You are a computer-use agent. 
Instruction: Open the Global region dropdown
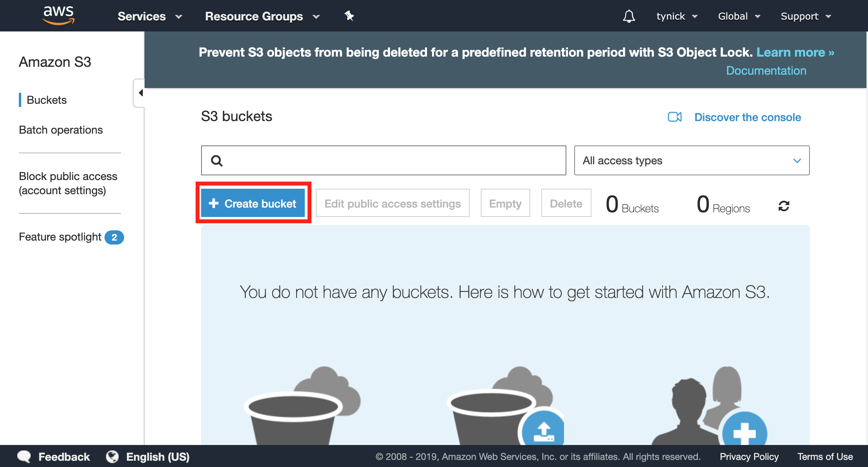[x=739, y=16]
